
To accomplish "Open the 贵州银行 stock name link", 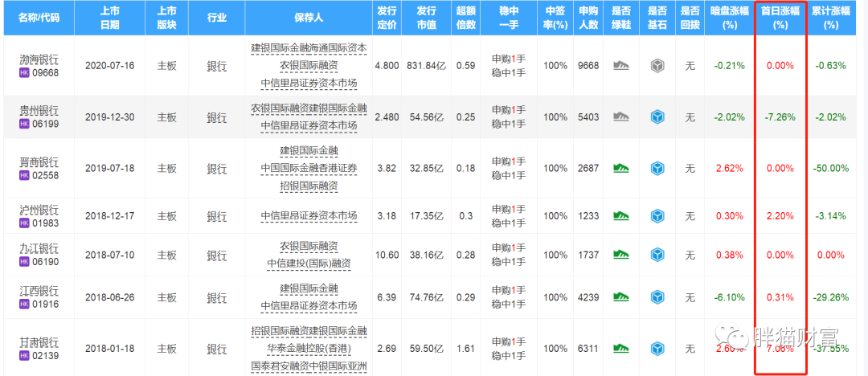I will click(x=39, y=112).
